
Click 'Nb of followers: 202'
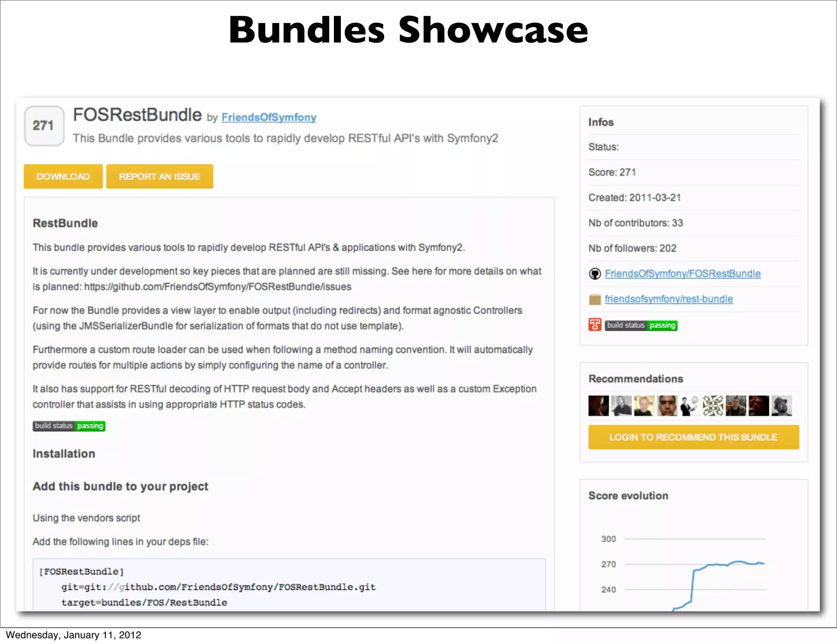[632, 248]
